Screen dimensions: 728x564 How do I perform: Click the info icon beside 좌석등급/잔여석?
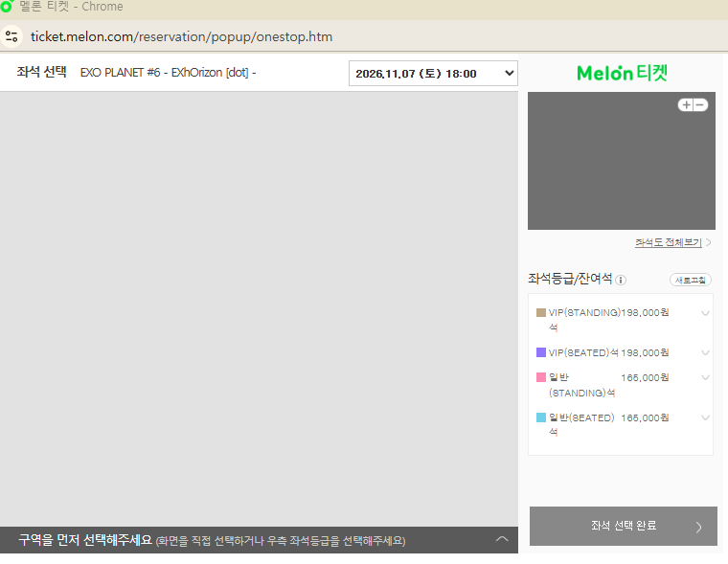621,280
